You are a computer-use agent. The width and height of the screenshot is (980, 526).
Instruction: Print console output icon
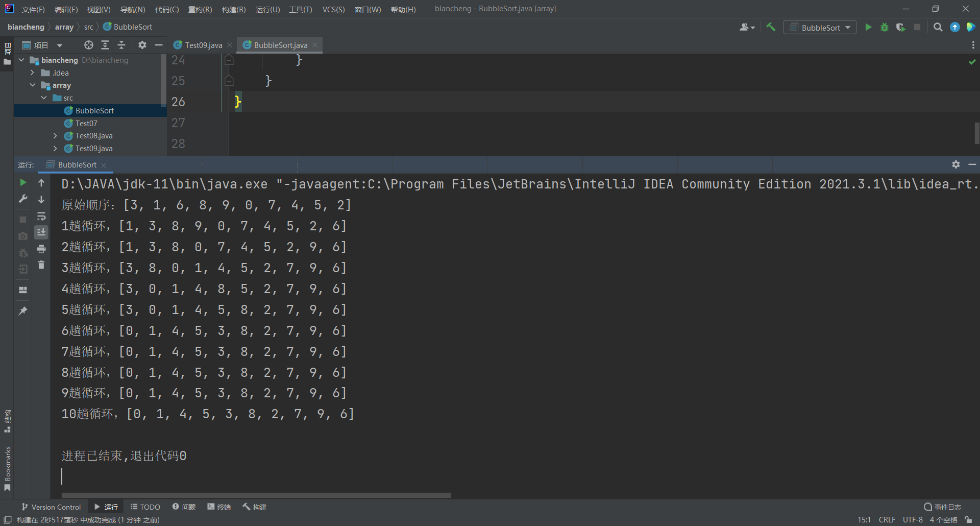click(41, 249)
